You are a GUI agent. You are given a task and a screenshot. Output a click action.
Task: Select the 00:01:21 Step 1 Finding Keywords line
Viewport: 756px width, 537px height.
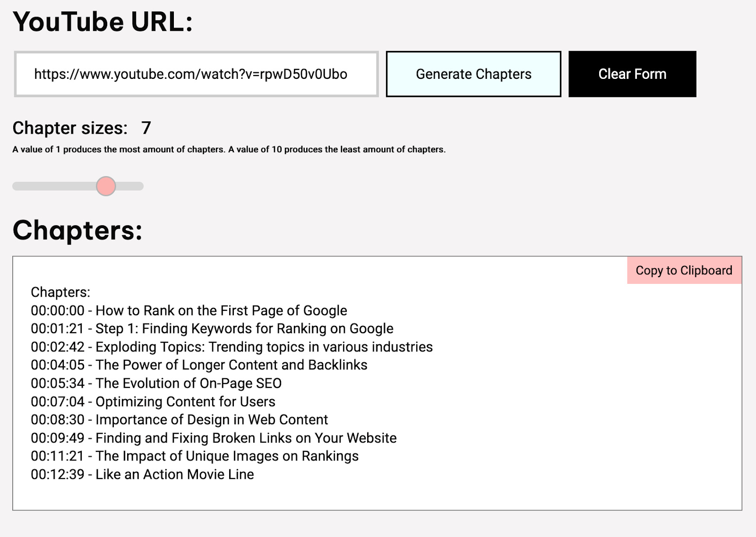(x=212, y=328)
